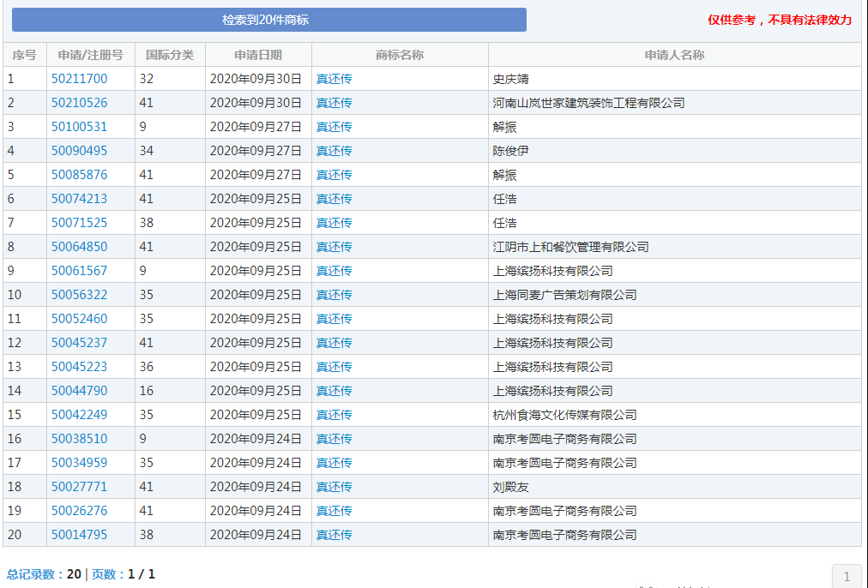
Task: Open 真还传 link in row 8
Action: coord(334,247)
